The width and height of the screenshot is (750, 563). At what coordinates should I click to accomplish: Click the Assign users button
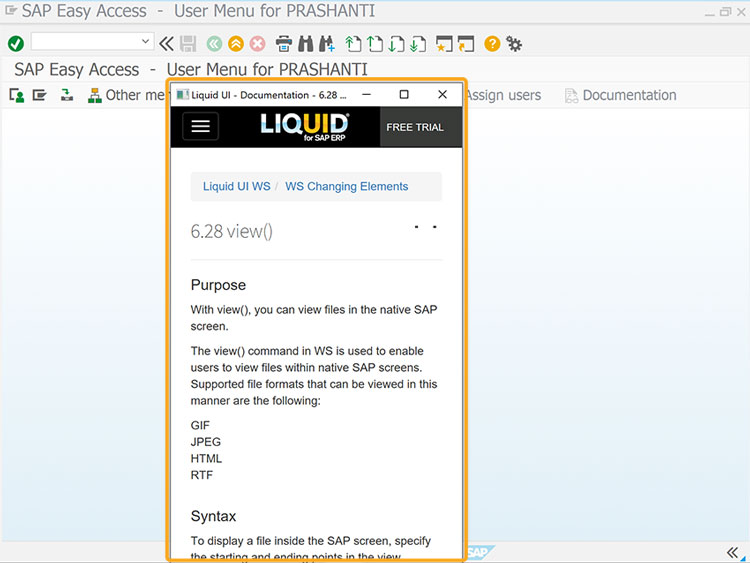(x=503, y=95)
